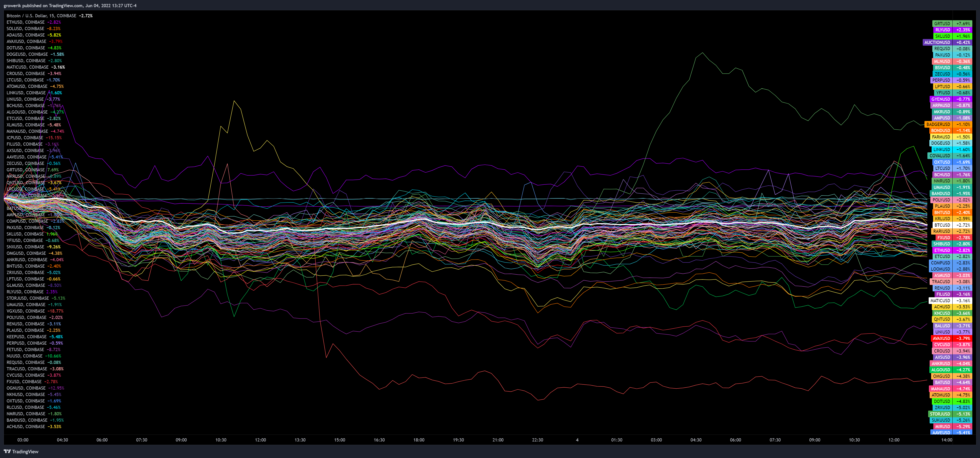This screenshot has height=458, width=980.
Task: Click the ETHUSD, COINBASE legend row on left
Action: [x=34, y=22]
